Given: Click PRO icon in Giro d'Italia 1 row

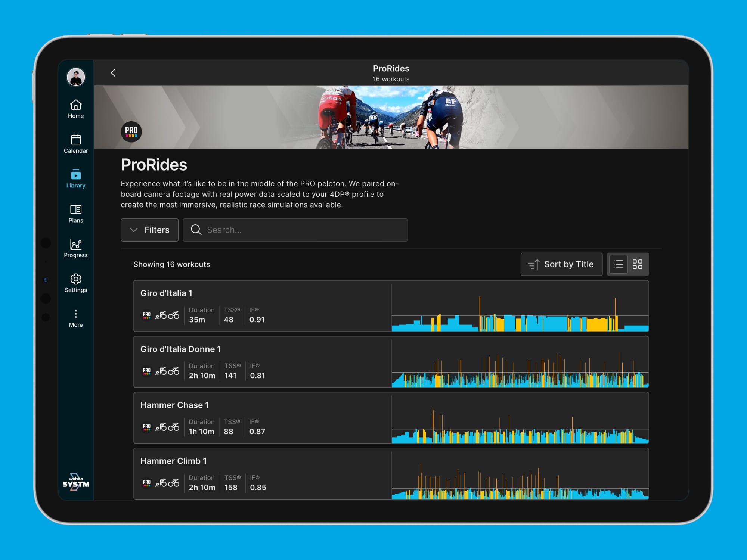Looking at the screenshot, I should click(x=147, y=315).
